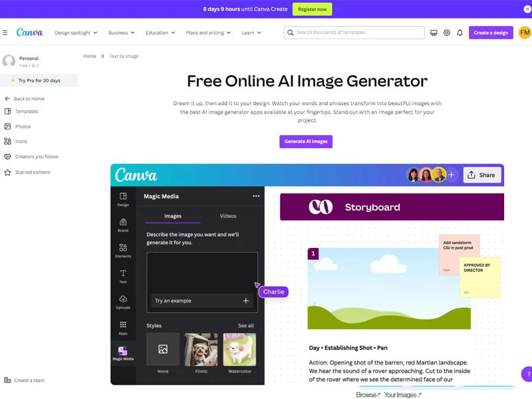Select the Filmic style thumbnail

tap(201, 350)
